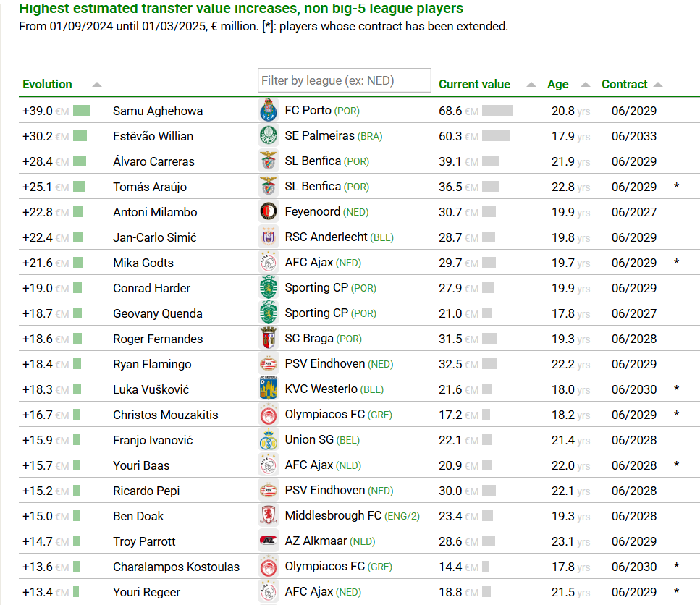Click the Evolution column header
This screenshot has width=700, height=605.
(47, 85)
